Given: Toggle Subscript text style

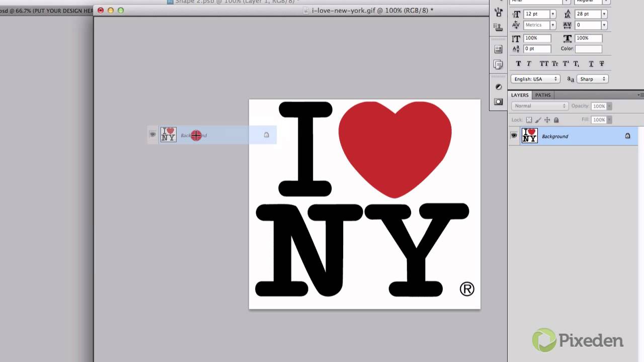Looking at the screenshot, I should click(576, 64).
